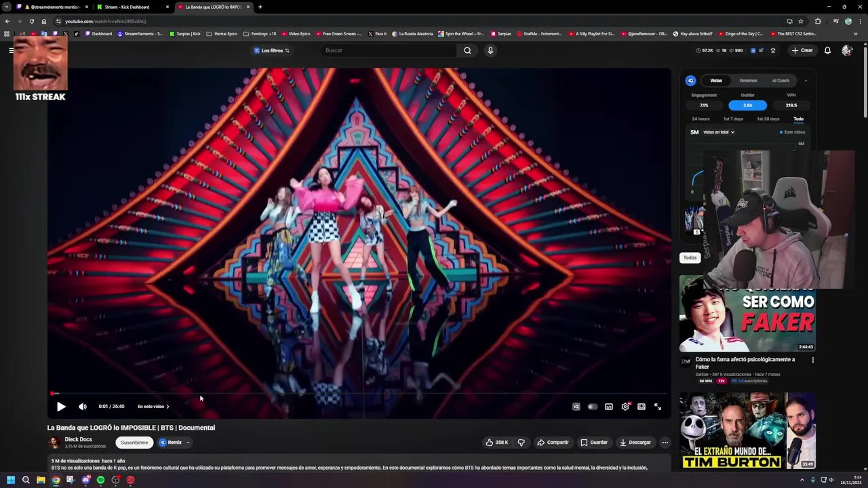This screenshot has height=488, width=868.
Task: Enter fullscreen mode for the video
Action: point(658,407)
